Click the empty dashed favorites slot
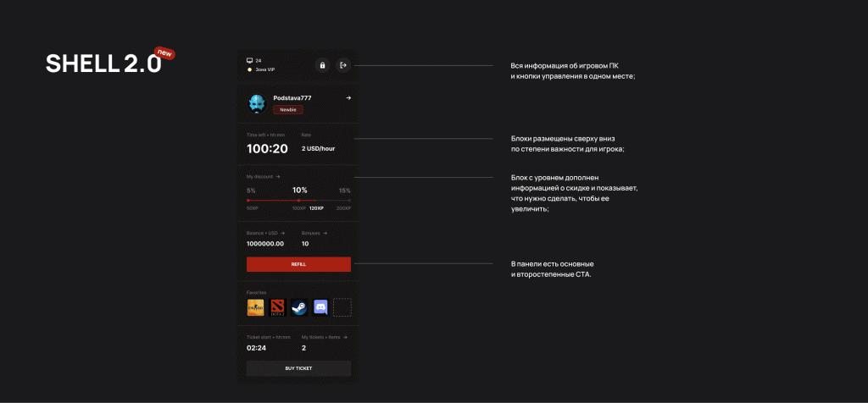Viewport: 868px width, 403px height. pos(342,307)
